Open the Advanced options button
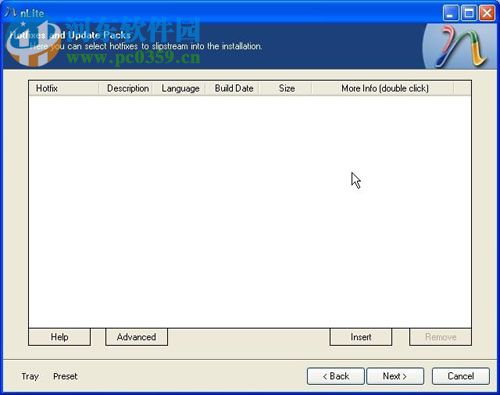 (136, 337)
